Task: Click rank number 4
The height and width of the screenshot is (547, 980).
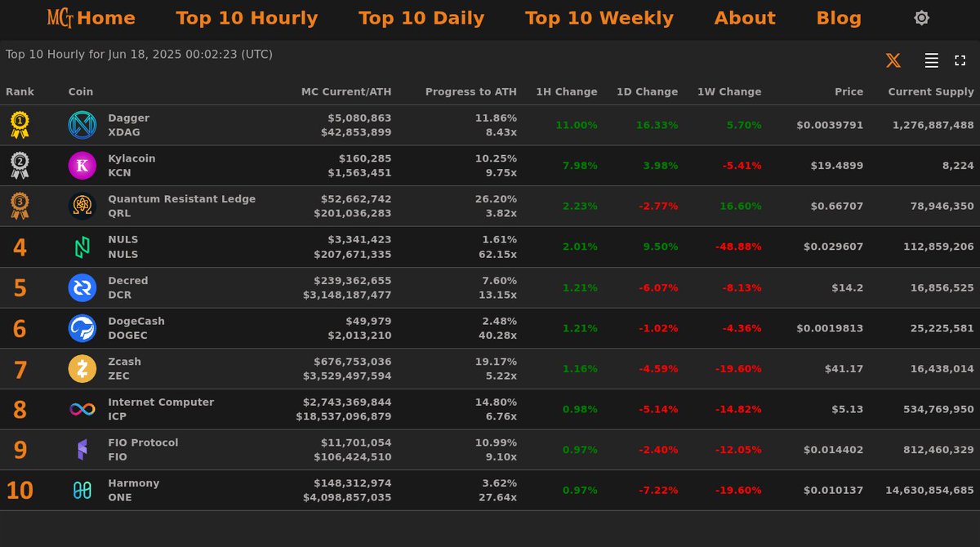Action: tap(20, 247)
